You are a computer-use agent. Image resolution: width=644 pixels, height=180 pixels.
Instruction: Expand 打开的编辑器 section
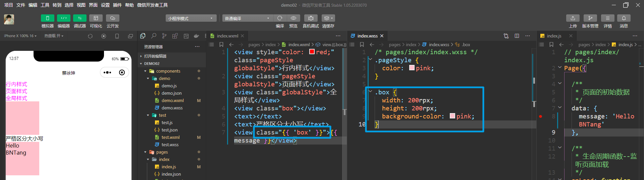[x=172, y=56]
